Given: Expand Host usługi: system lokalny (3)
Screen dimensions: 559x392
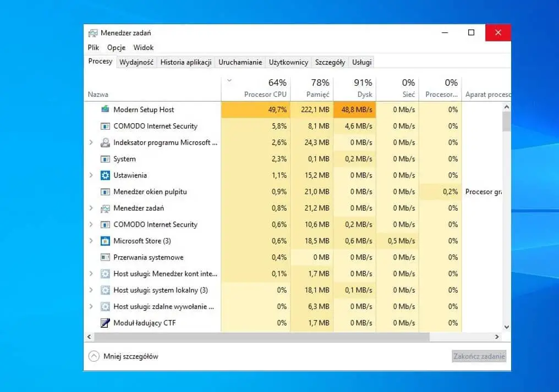Looking at the screenshot, I should pyautogui.click(x=91, y=290).
